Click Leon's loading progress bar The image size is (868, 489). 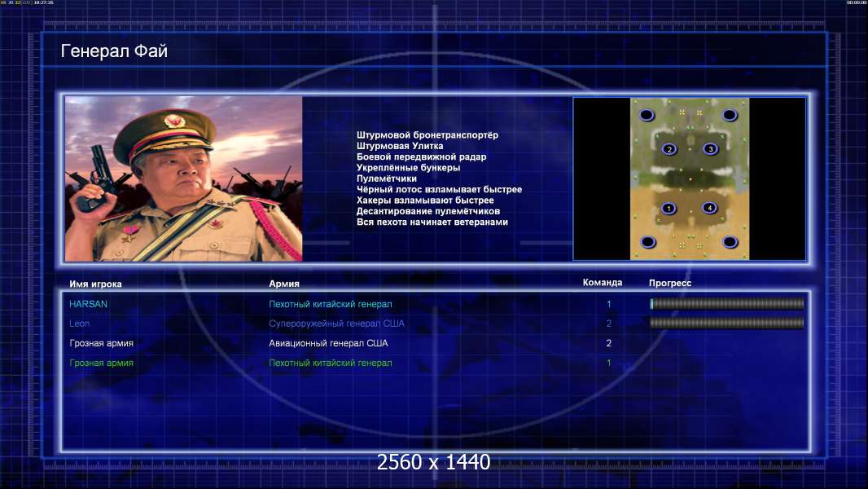coord(726,323)
